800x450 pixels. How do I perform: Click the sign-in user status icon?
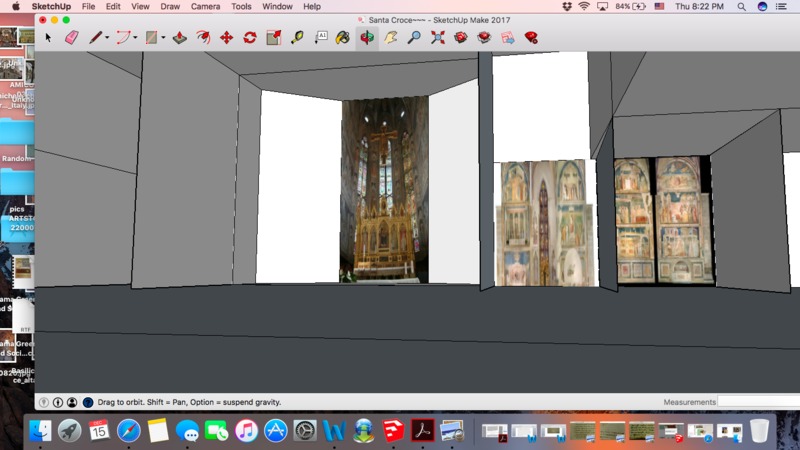72,402
